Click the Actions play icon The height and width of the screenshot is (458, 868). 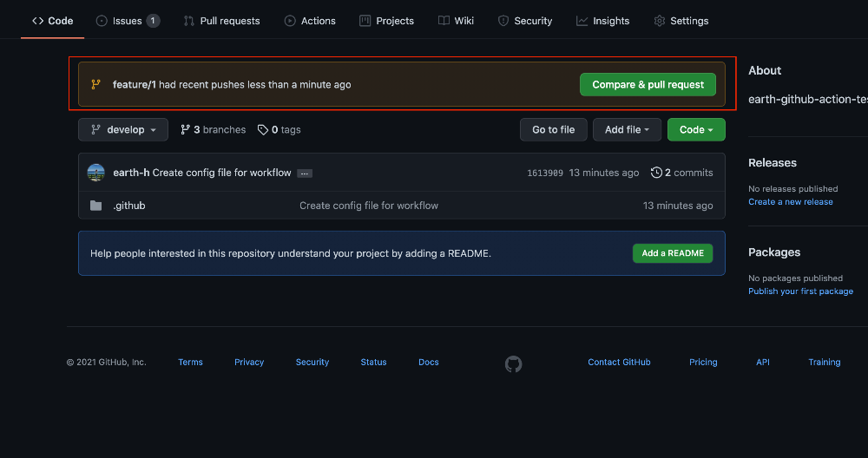[290, 21]
